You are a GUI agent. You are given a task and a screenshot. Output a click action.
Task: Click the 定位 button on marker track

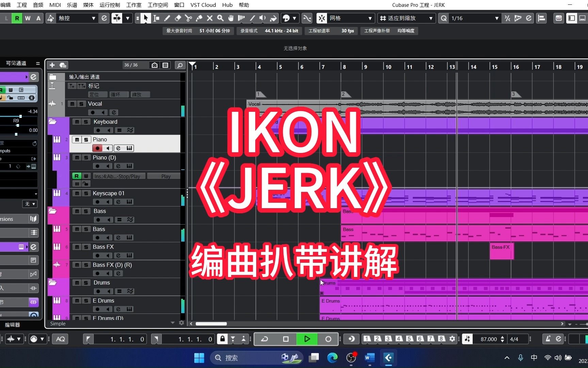[x=98, y=94]
